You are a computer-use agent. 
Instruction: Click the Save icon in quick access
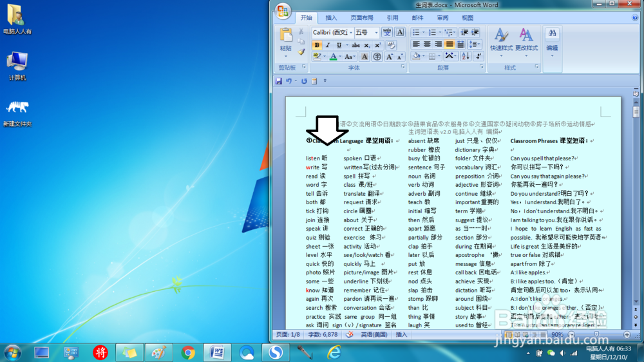(x=279, y=81)
